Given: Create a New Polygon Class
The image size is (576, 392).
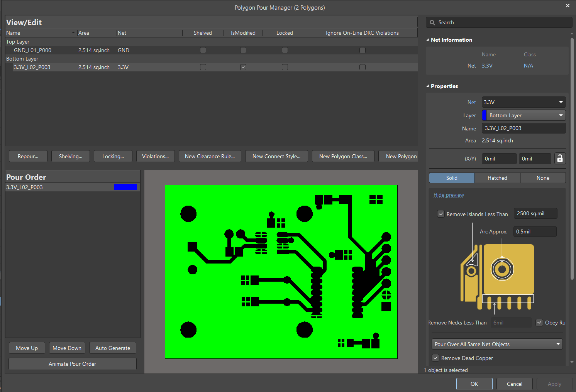Looking at the screenshot, I should (x=343, y=156).
